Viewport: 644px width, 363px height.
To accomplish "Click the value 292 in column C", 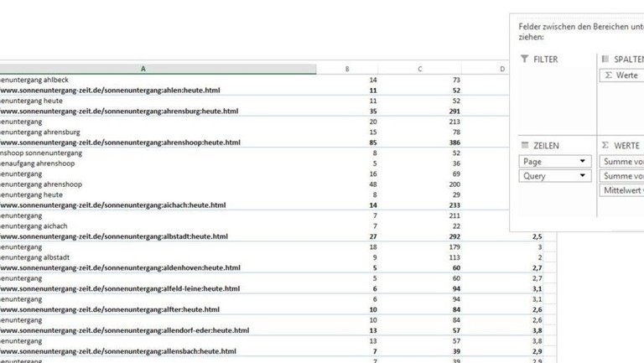I will click(x=454, y=236).
